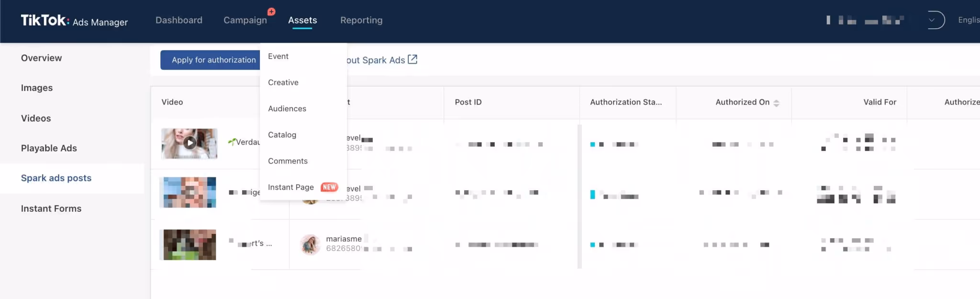Click the Authorization Status column header

[x=626, y=102]
